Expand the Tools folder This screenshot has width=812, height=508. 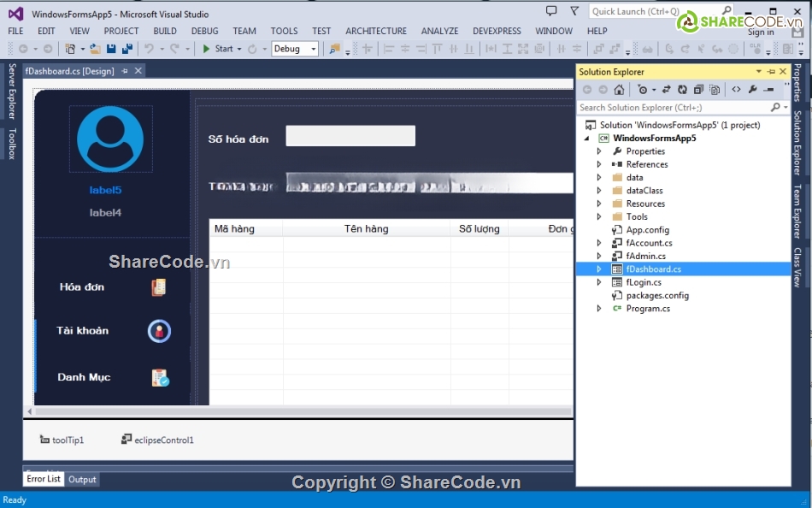(x=599, y=216)
